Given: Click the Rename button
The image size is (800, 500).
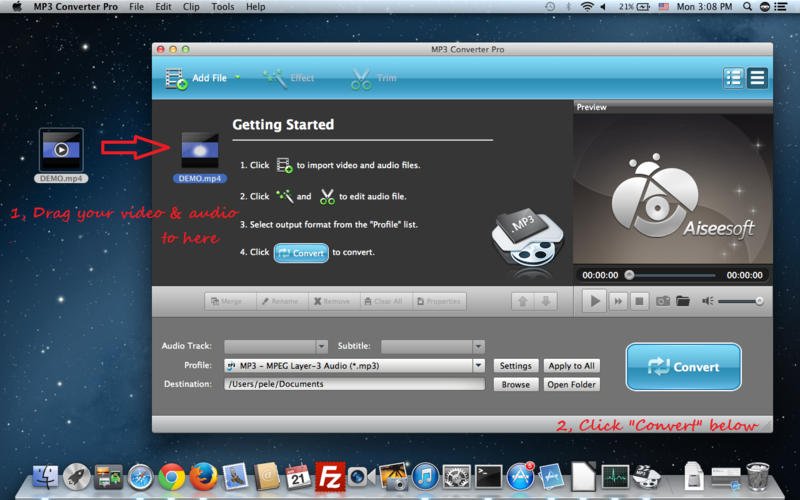Looking at the screenshot, I should [280, 302].
